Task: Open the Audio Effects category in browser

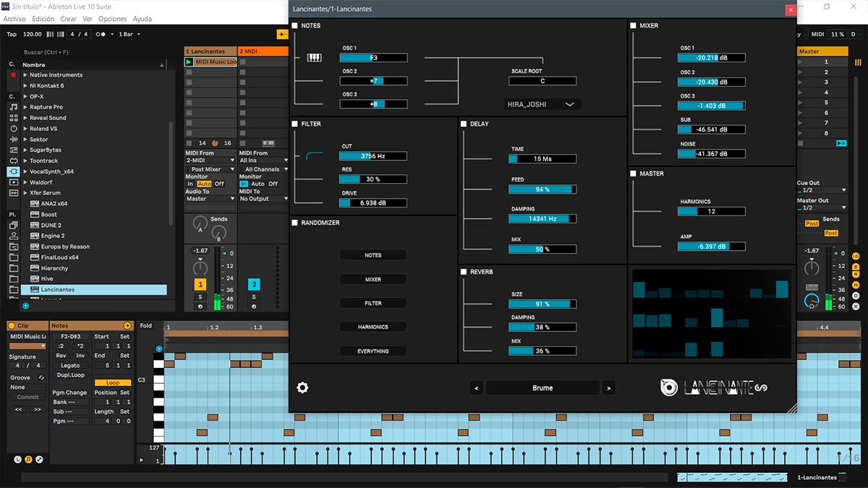Action: click(14, 139)
